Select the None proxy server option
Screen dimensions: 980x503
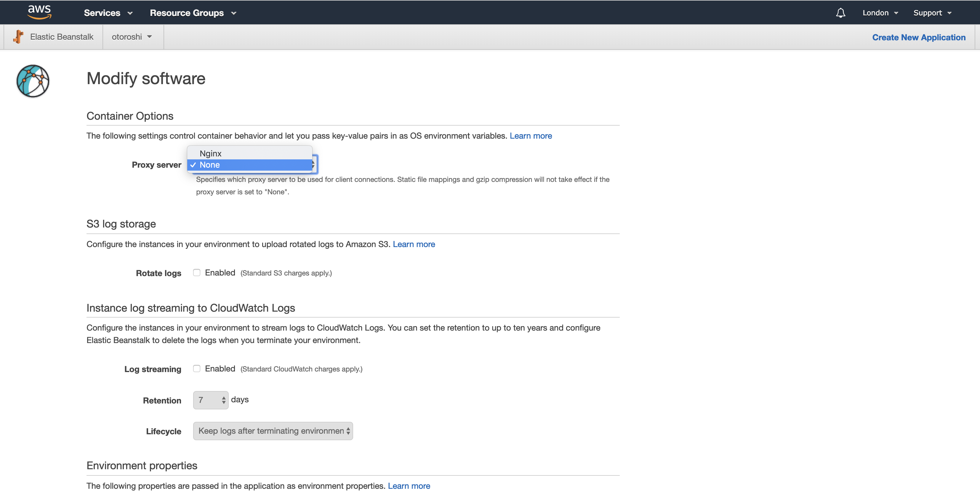(x=210, y=165)
